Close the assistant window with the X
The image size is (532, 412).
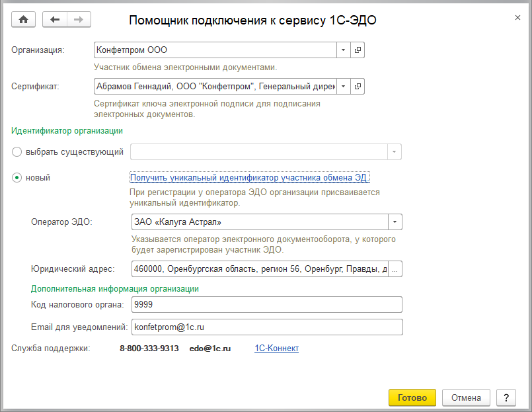pyautogui.click(x=517, y=18)
